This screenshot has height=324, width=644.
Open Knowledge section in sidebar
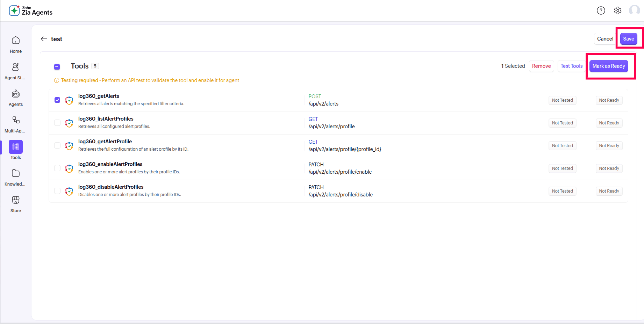tap(16, 178)
